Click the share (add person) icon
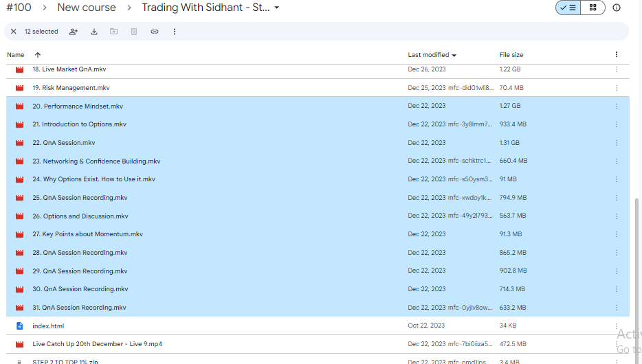The width and height of the screenshot is (642, 364). pyautogui.click(x=74, y=32)
